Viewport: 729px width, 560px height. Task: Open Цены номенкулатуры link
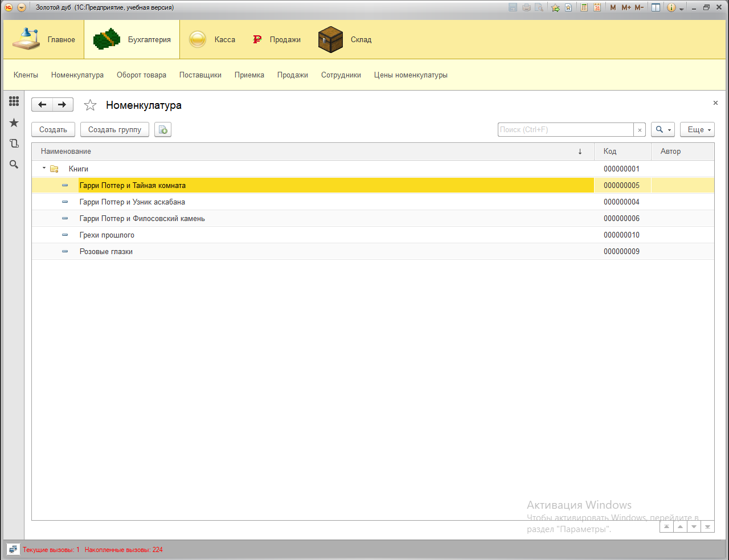[x=411, y=75]
